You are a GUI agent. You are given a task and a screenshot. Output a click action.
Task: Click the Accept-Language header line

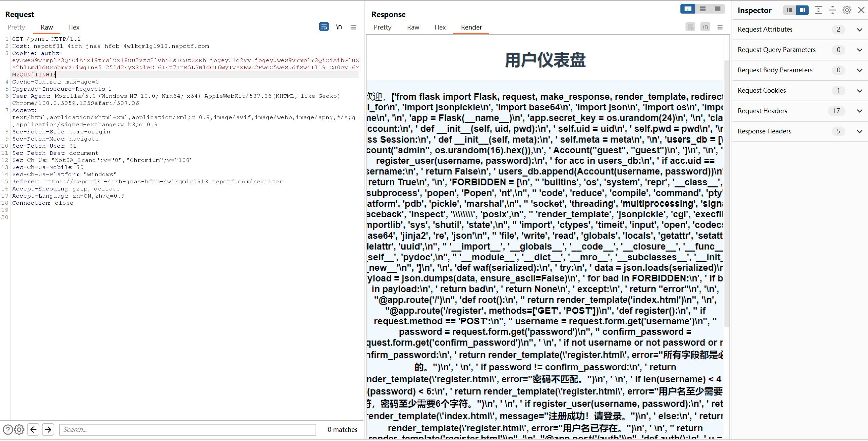point(68,196)
